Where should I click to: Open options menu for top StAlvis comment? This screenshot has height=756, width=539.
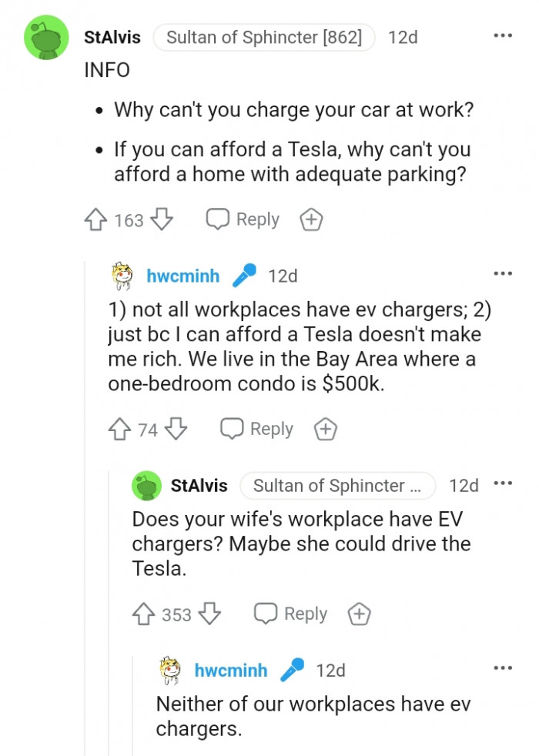(x=503, y=36)
